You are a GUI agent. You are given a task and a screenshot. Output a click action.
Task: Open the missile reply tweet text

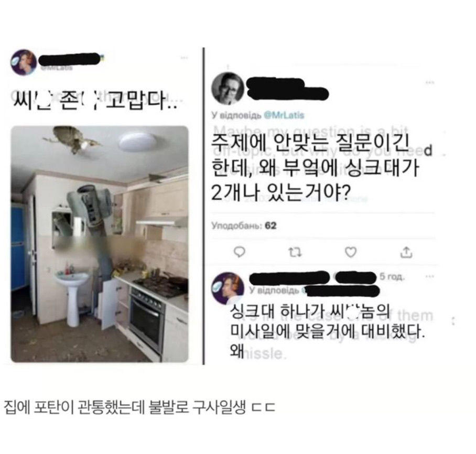coord(327,332)
